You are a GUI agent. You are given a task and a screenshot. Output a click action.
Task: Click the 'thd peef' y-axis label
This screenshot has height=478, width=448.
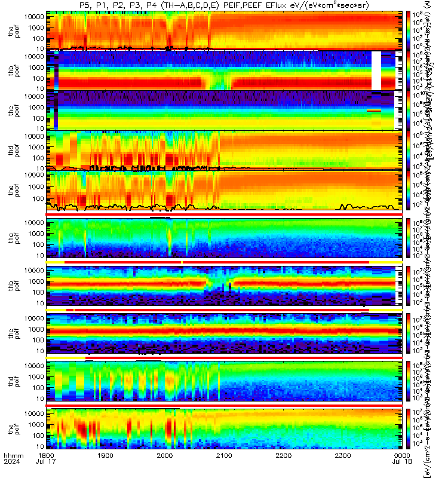[14, 151]
